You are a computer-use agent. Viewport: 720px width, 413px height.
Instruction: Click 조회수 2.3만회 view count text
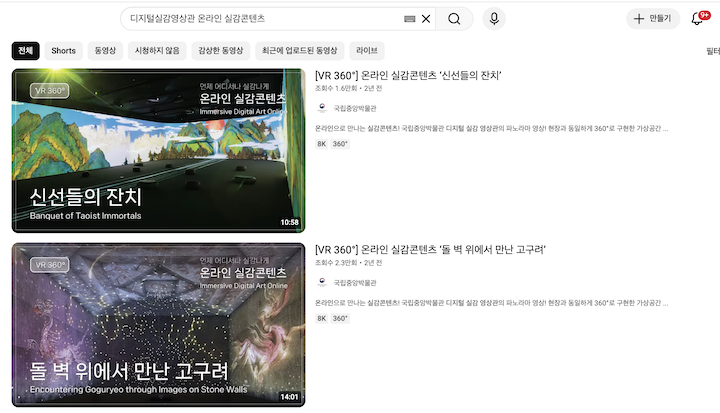point(336,263)
